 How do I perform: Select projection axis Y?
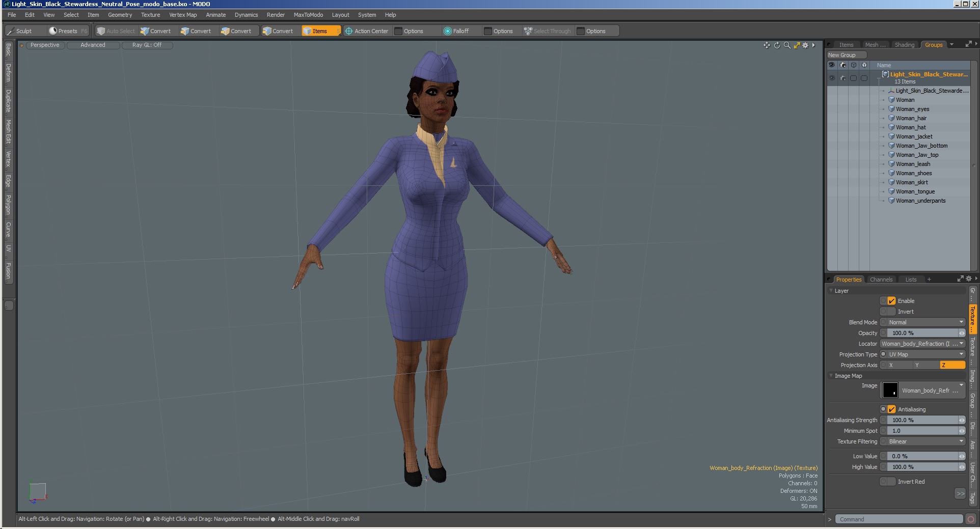point(925,365)
